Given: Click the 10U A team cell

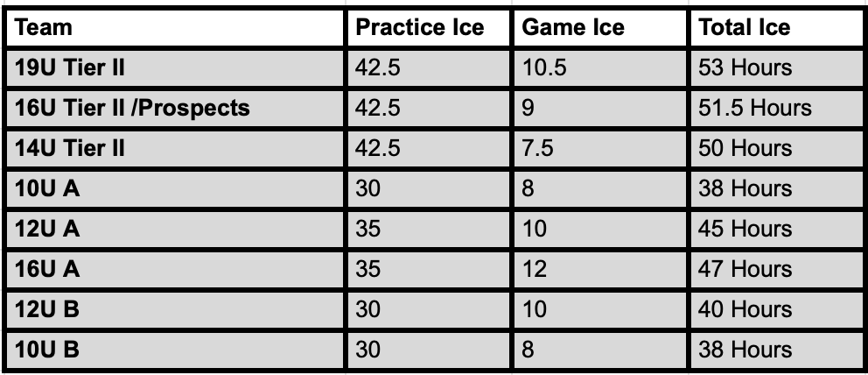Looking at the screenshot, I should point(175,189).
